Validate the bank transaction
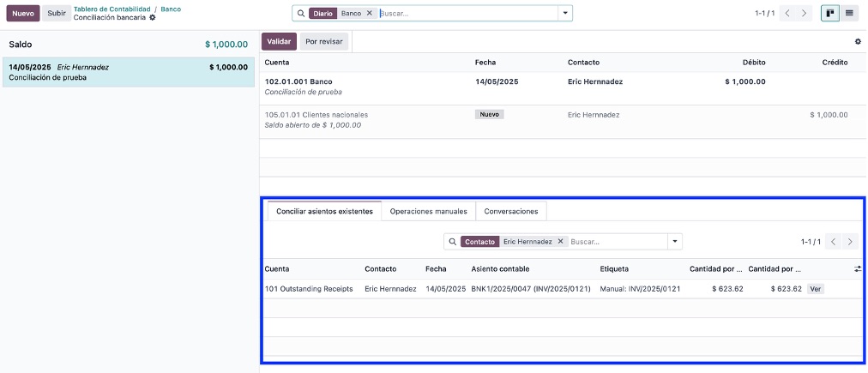Screen dimensions: 868x373 point(279,41)
